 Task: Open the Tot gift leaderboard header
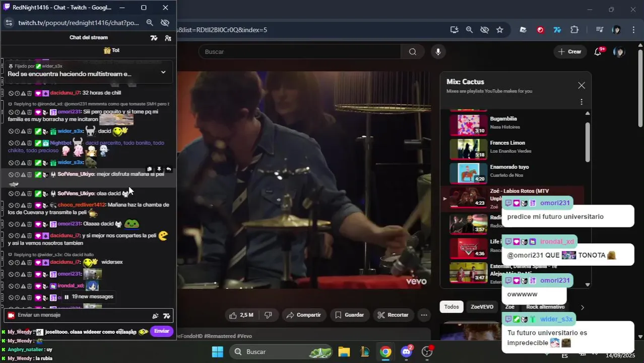click(111, 50)
